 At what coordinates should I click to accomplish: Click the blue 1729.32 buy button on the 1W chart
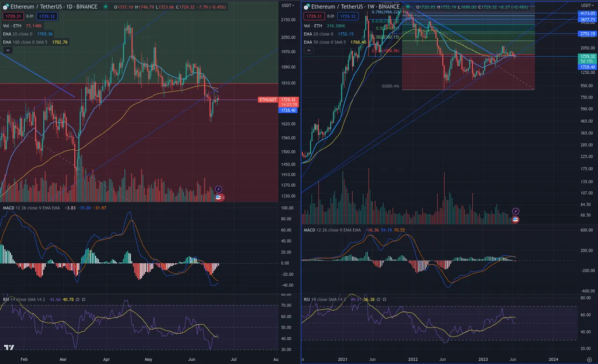[348, 16]
